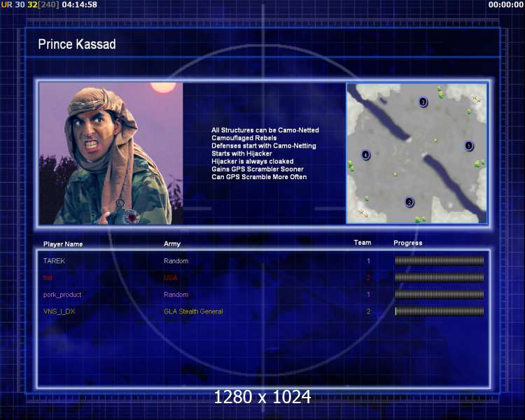Image resolution: width=525 pixels, height=420 pixels.
Task: Click 'Defenses start with Camo-Netting' line
Action: (264, 146)
